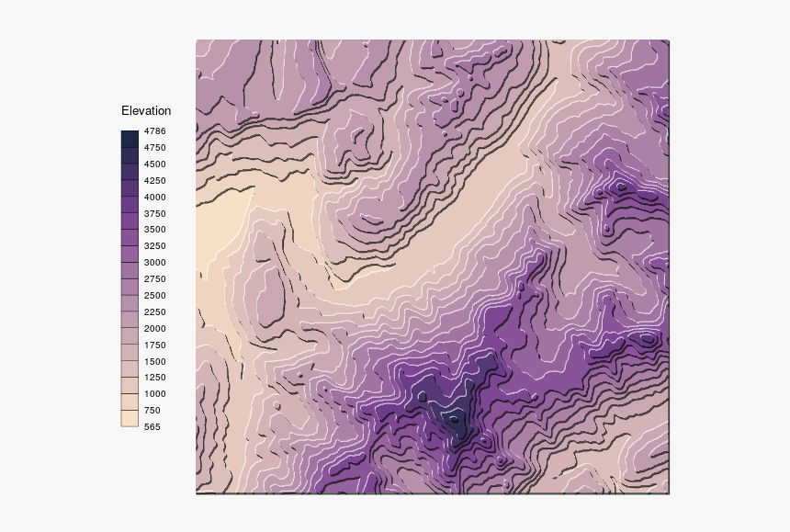Pick the 1000 legend label
Viewport: 790px width, 532px height.
(x=154, y=394)
